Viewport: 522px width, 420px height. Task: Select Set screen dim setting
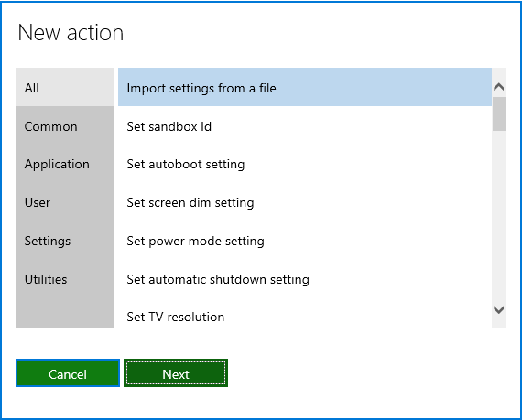tap(305, 202)
